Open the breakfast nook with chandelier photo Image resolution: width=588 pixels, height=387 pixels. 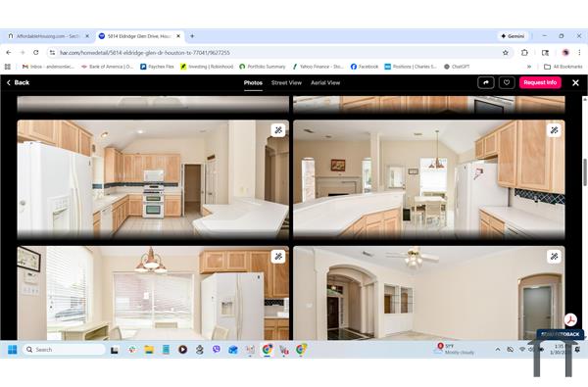pos(153,293)
